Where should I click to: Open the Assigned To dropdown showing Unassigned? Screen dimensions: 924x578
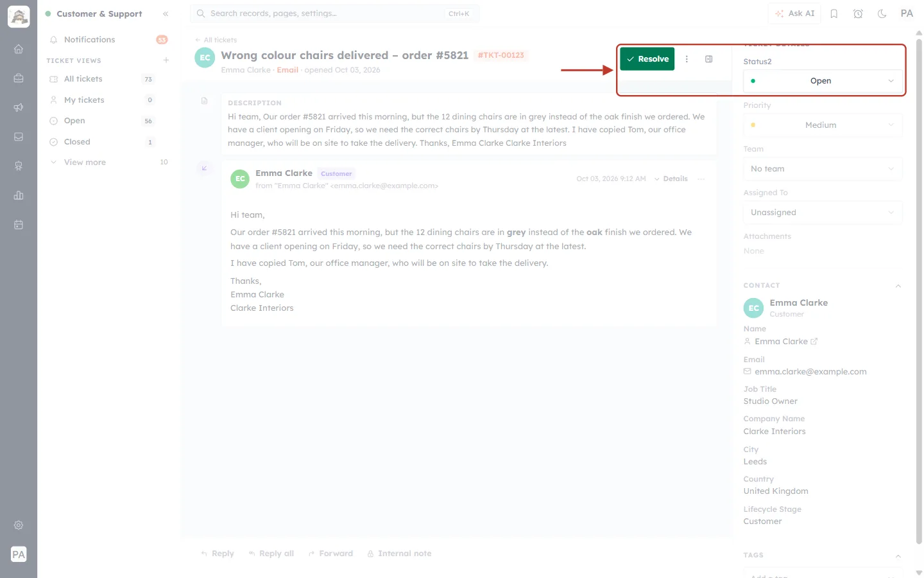pyautogui.click(x=823, y=213)
